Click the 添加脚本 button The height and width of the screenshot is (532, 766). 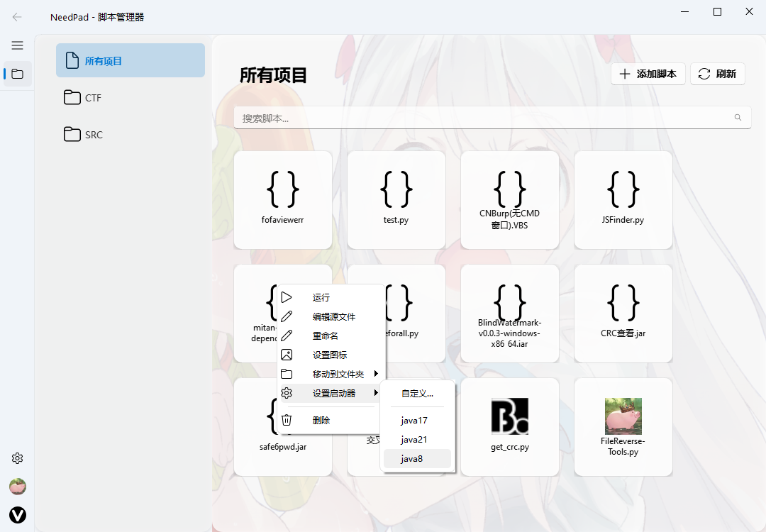pyautogui.click(x=648, y=74)
